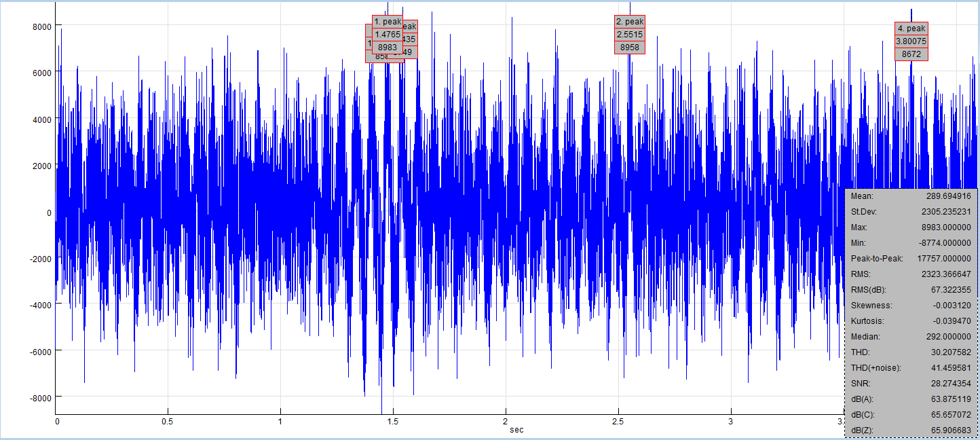Click the 8672 amplitude value in peak 4
The image size is (980, 440).
(911, 54)
